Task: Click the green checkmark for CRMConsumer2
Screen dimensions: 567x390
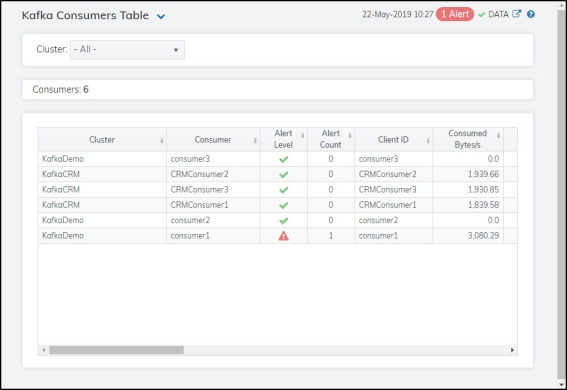Action: (284, 175)
